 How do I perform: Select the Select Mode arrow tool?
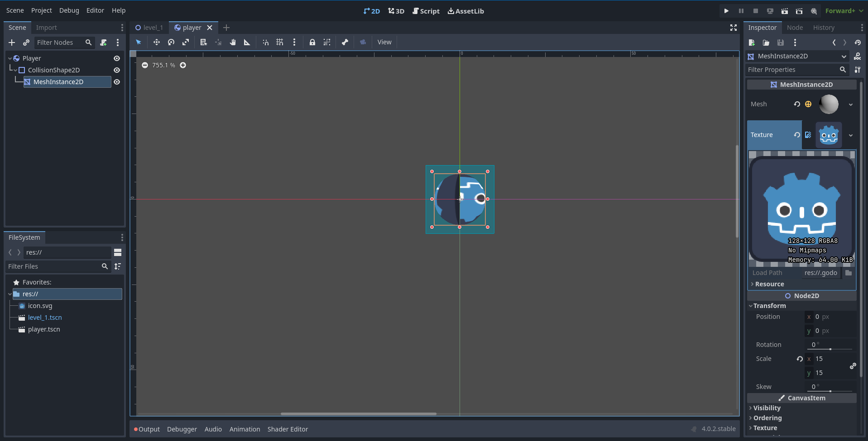click(139, 42)
